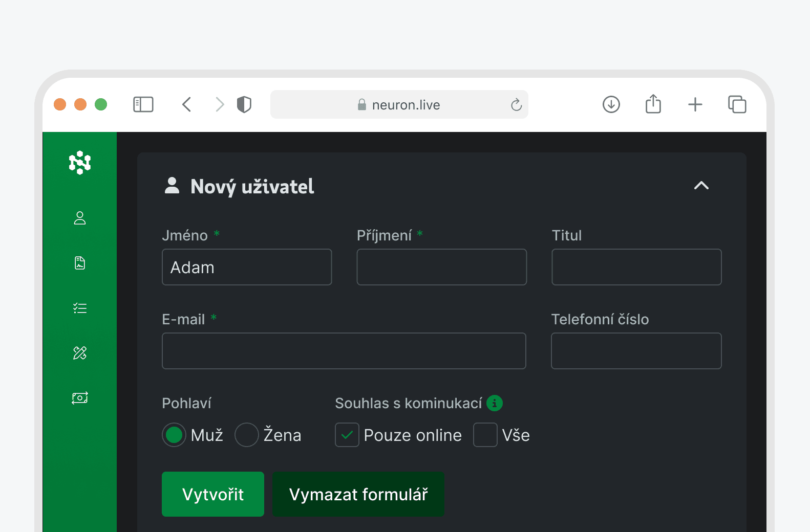The image size is (810, 532).
Task: Select the pencil-ruler design icon in the sidebar
Action: [x=80, y=353]
